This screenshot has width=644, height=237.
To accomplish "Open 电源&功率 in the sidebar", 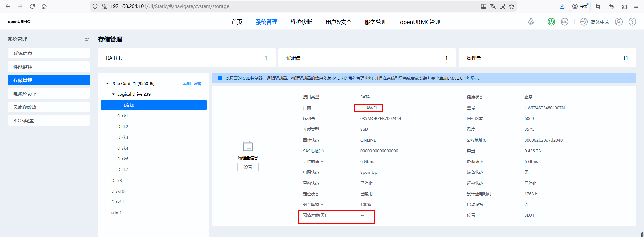I will tap(49, 94).
